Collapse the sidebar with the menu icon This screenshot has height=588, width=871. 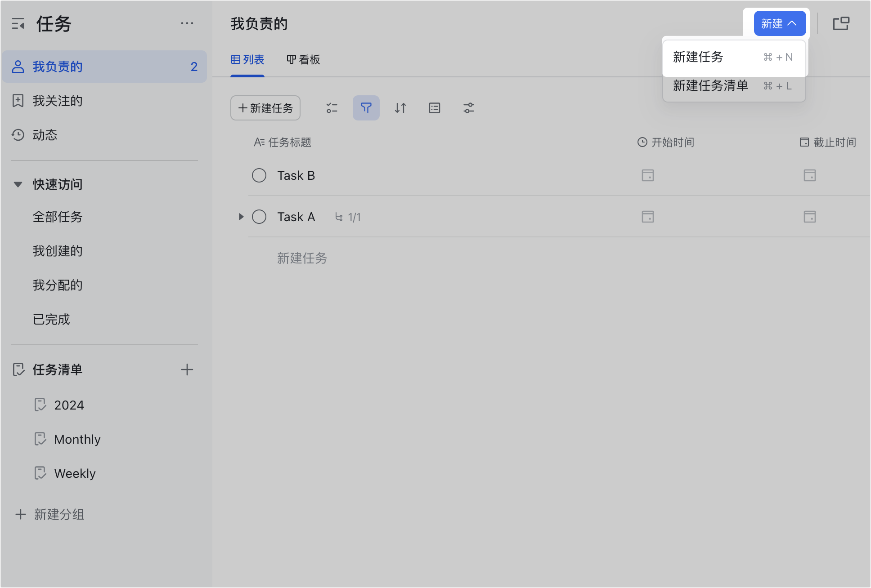[18, 24]
